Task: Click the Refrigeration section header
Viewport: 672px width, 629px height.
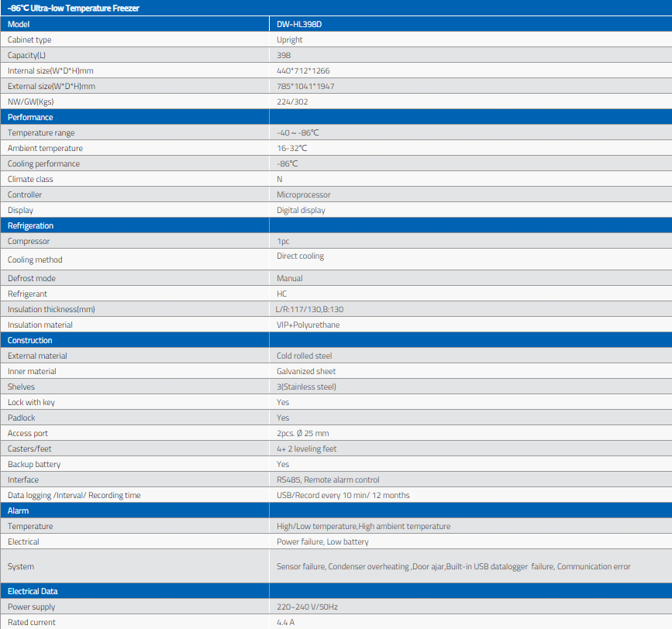Action: pyautogui.click(x=31, y=225)
